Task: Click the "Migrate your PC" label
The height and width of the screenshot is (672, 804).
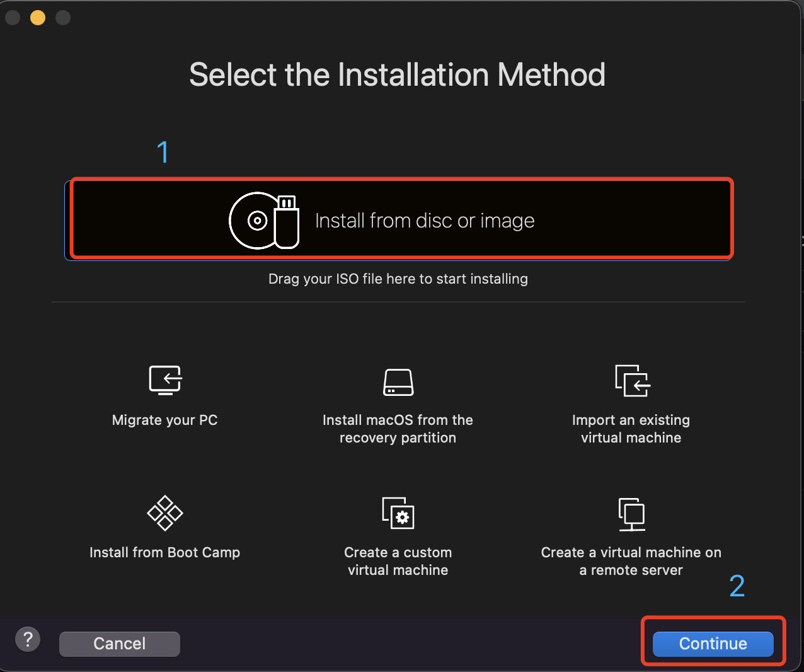Action: tap(165, 420)
